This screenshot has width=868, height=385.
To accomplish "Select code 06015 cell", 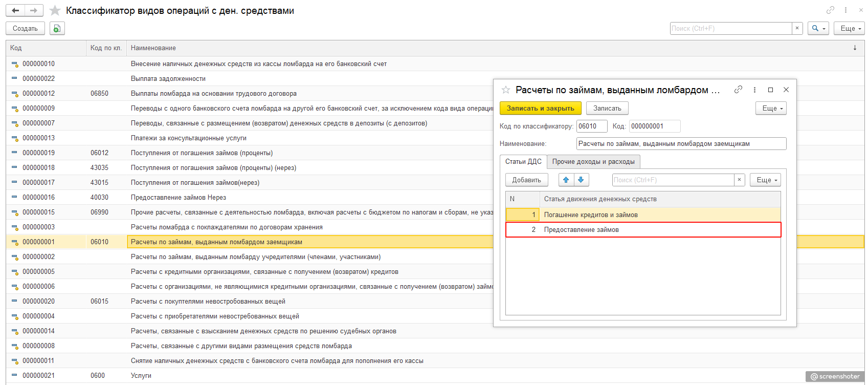I will click(x=106, y=302).
